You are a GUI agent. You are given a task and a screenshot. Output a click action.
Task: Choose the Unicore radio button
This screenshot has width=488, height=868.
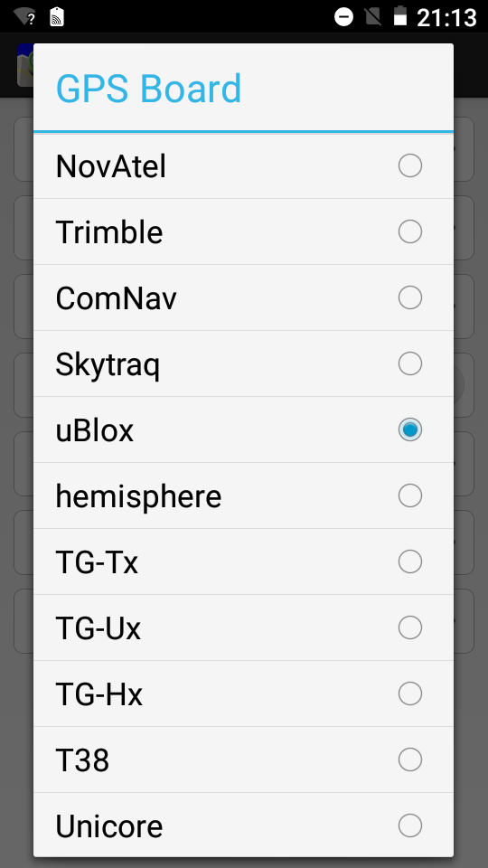[410, 826]
